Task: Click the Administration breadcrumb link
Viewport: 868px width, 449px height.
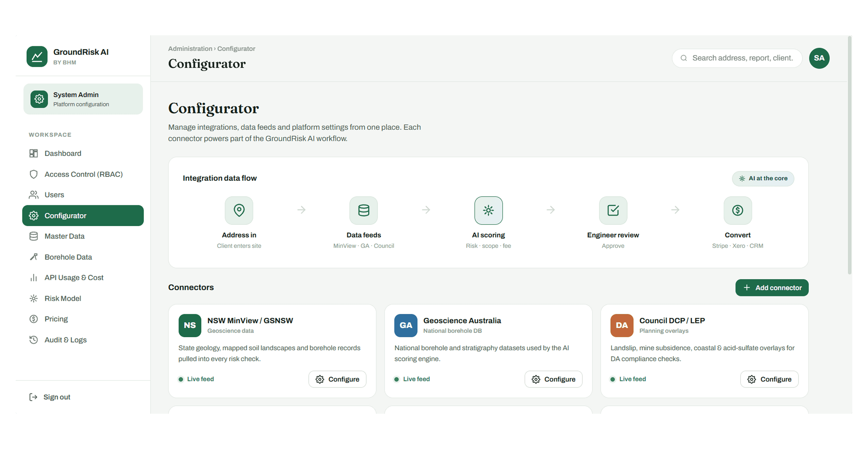Action: point(190,48)
